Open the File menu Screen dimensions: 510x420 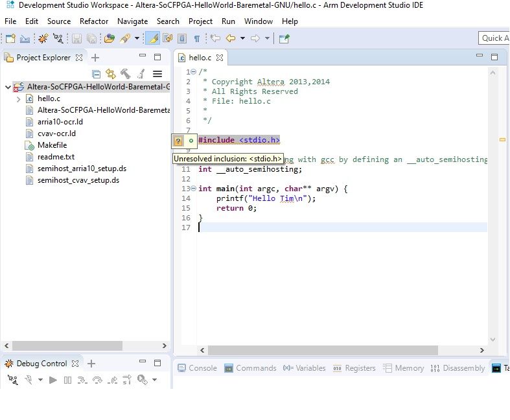pos(10,21)
